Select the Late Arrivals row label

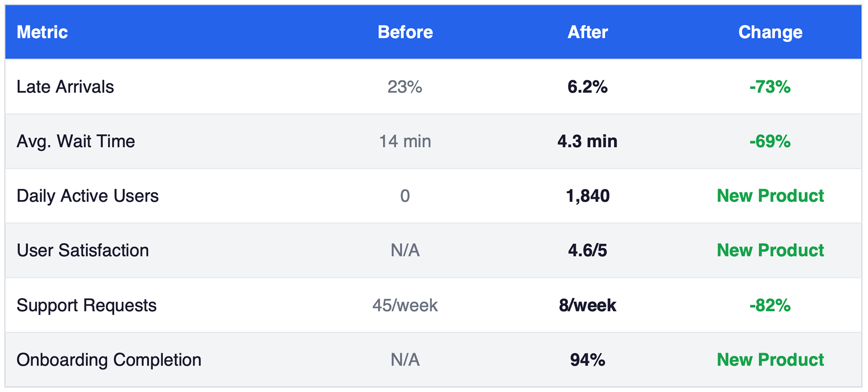point(65,87)
